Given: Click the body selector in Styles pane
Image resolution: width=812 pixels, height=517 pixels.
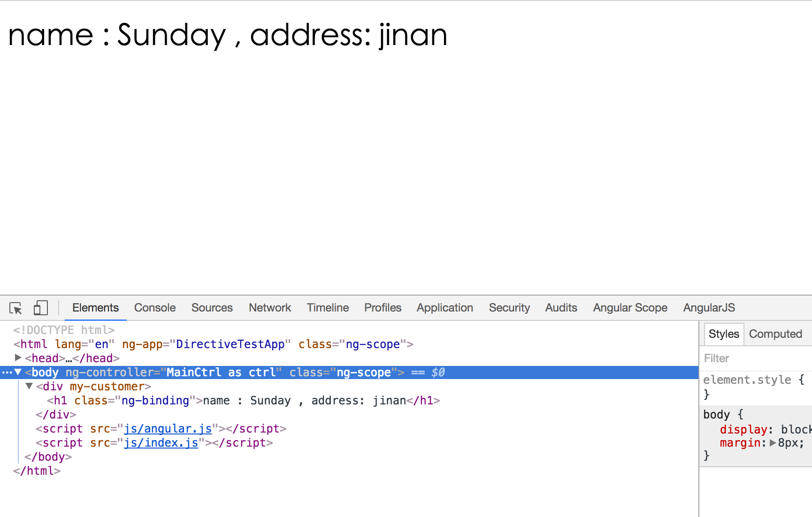Looking at the screenshot, I should [x=716, y=415].
